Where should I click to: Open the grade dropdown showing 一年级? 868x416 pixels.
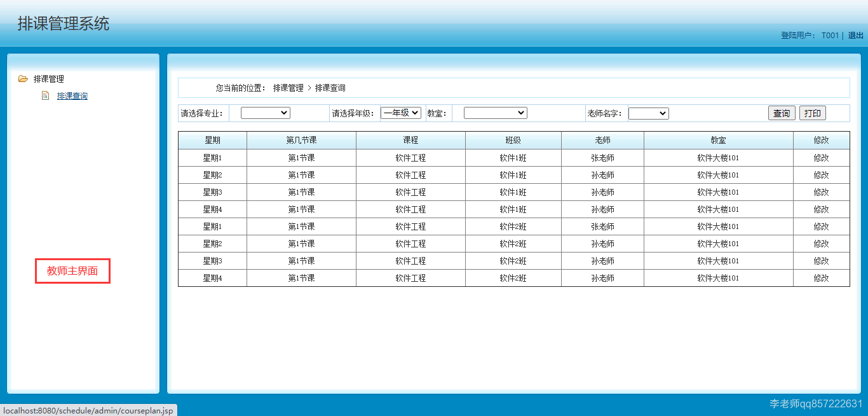(x=401, y=113)
